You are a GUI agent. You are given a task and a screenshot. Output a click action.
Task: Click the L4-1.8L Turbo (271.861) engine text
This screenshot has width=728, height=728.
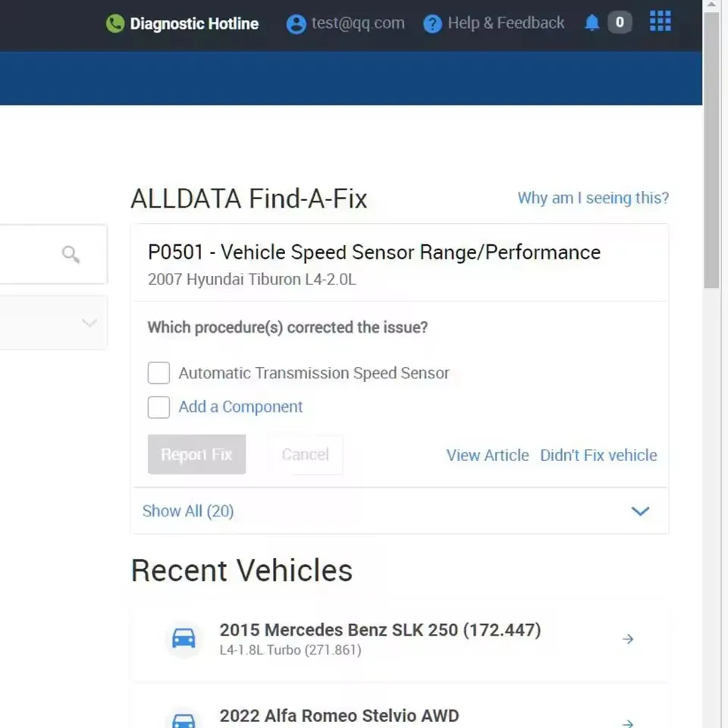tap(290, 650)
